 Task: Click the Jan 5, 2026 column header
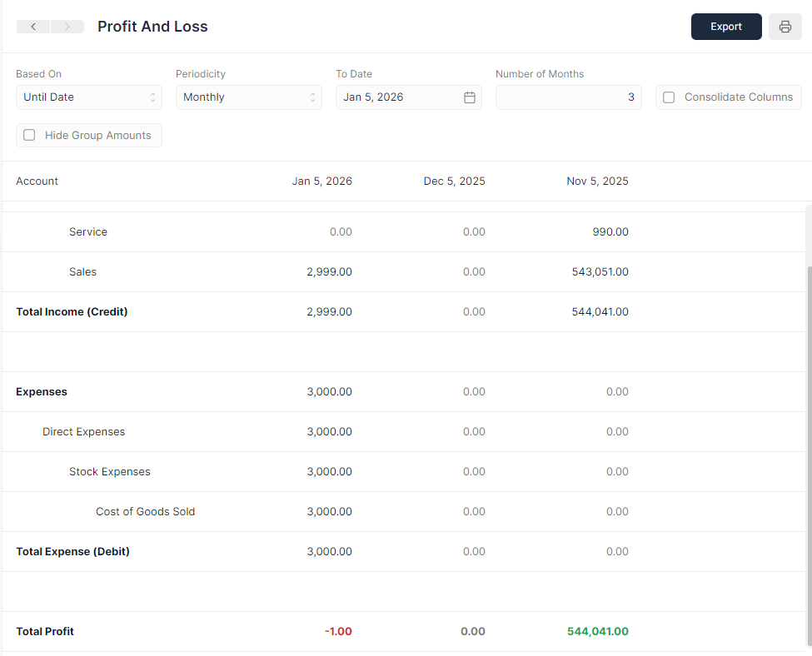click(x=322, y=181)
